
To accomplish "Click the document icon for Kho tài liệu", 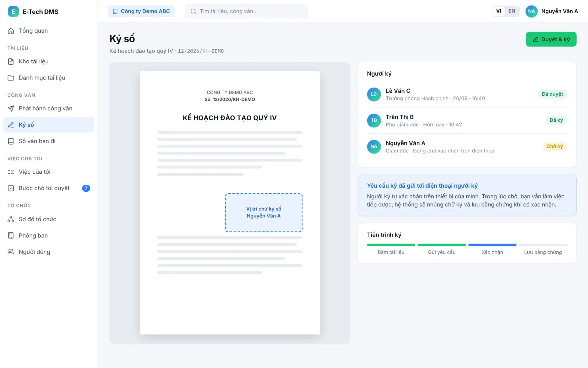I will point(11,61).
